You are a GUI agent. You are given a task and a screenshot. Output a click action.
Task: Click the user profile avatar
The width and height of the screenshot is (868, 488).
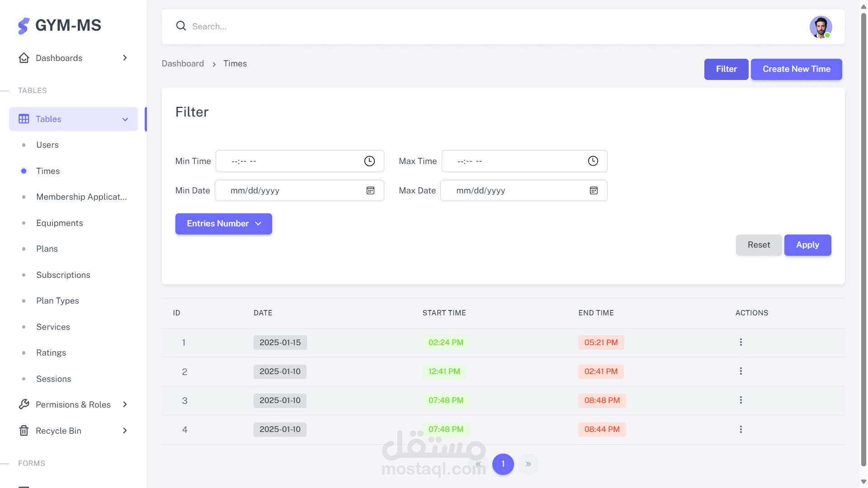click(x=820, y=27)
